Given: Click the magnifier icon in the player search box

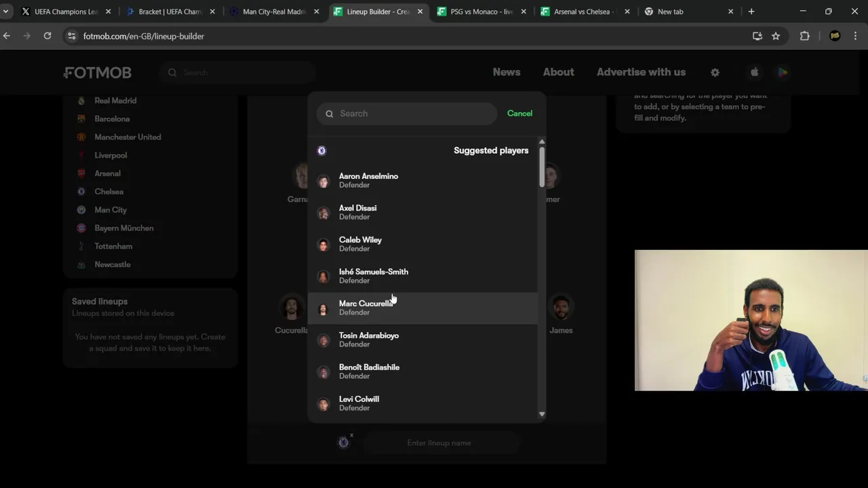Looking at the screenshot, I should 330,114.
